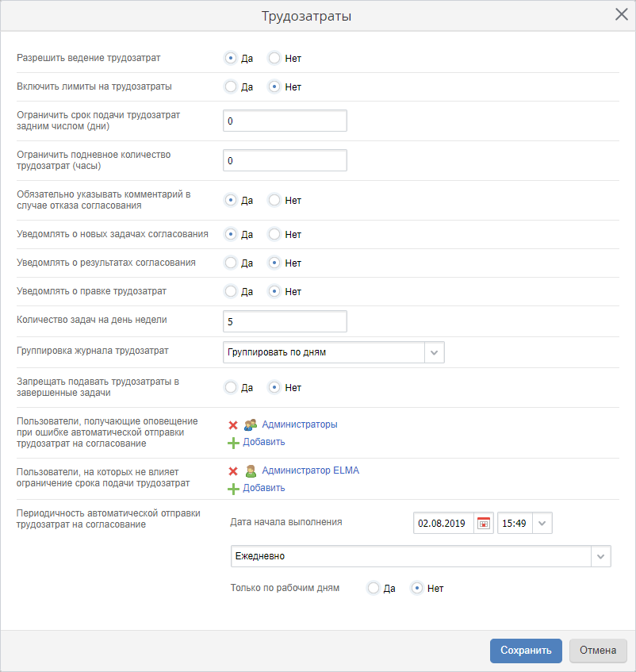
Task: Remove Администратор ELMA with red X icon
Action: (233, 471)
